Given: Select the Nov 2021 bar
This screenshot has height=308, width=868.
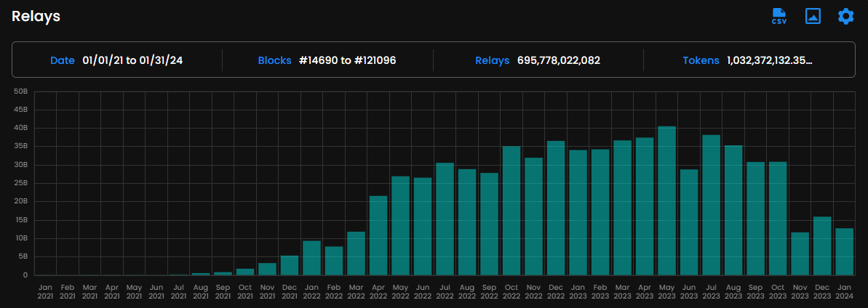Looking at the screenshot, I should [x=267, y=269].
